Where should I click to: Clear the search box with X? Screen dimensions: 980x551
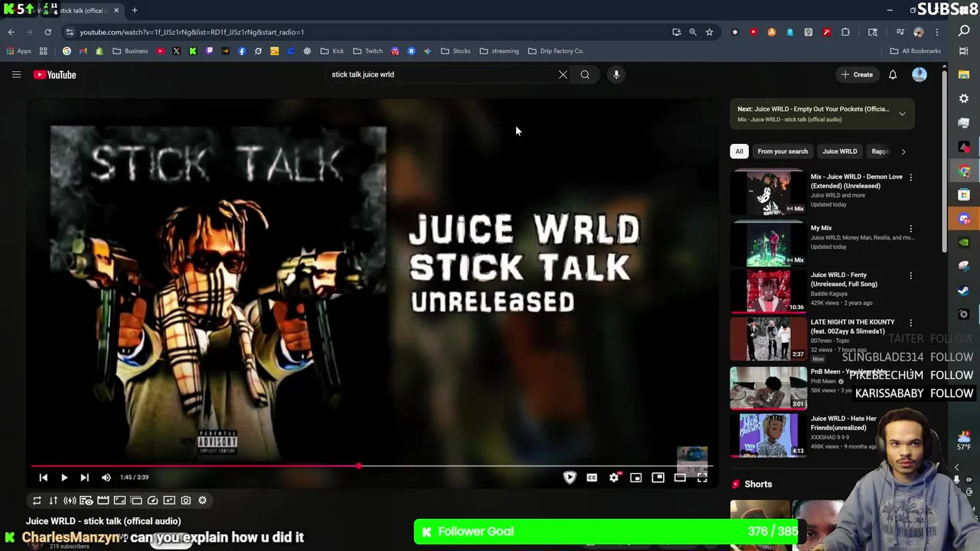pos(563,74)
